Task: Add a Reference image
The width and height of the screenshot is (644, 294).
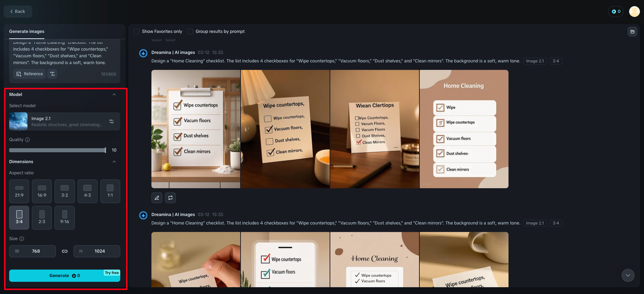Action: click(30, 74)
